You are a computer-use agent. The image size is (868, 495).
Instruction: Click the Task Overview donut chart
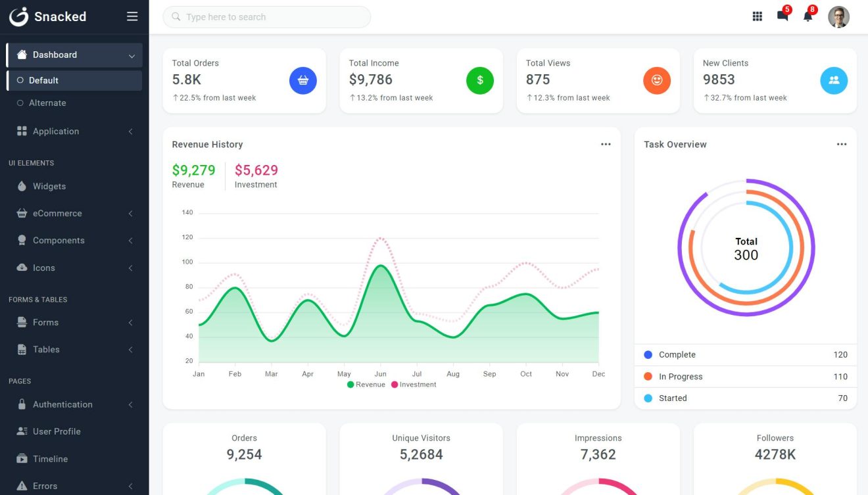coord(745,248)
